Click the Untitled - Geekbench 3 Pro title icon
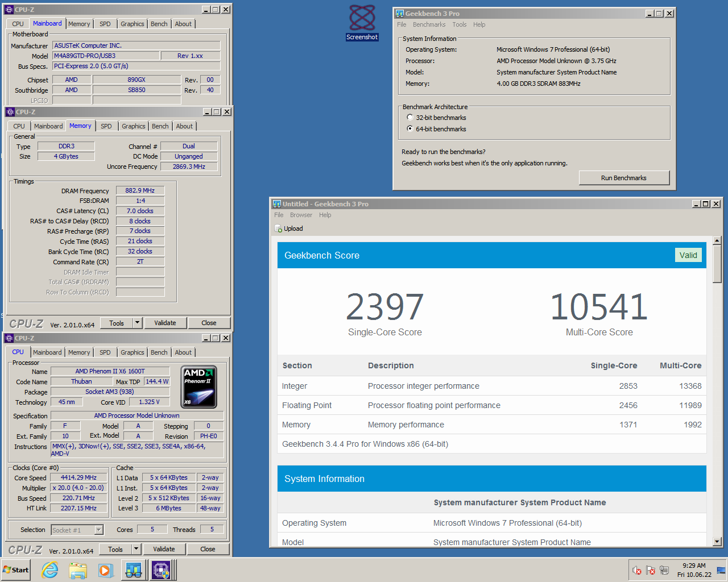 (x=277, y=204)
